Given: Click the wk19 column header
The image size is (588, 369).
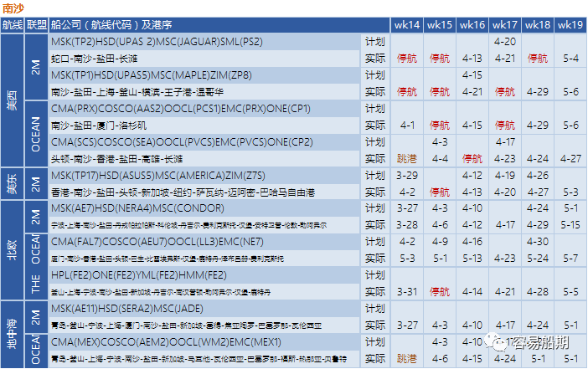Looking at the screenshot, I should coord(570,25).
